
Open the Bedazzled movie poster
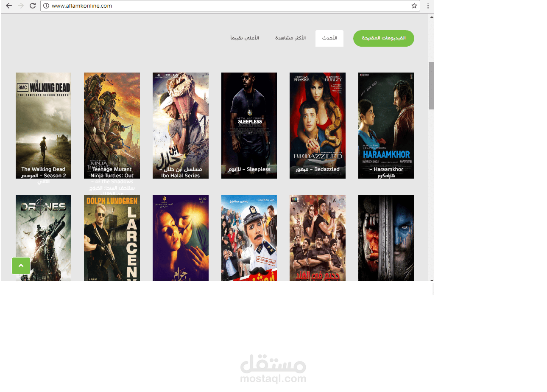(318, 126)
